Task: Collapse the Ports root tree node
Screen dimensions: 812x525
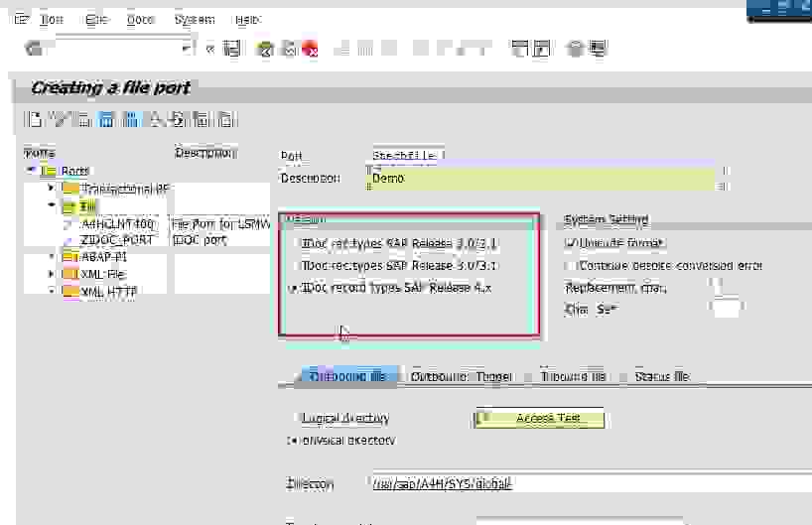Action: 31,170
